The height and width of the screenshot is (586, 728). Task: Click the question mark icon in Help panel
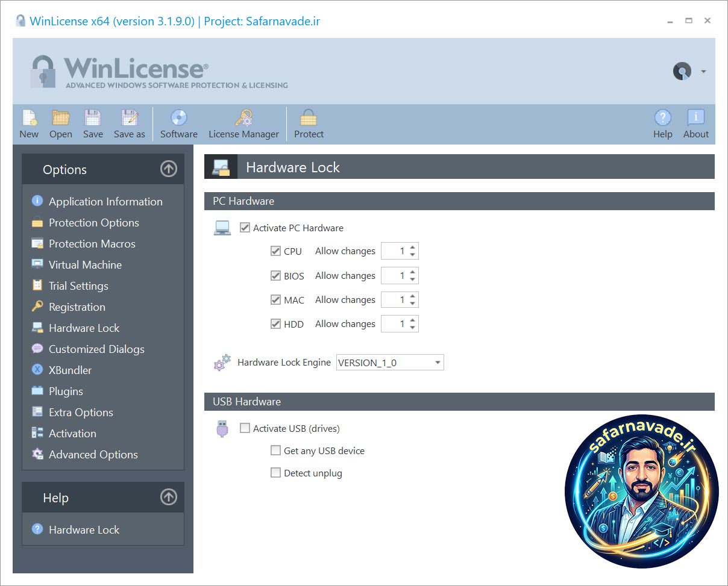point(37,529)
